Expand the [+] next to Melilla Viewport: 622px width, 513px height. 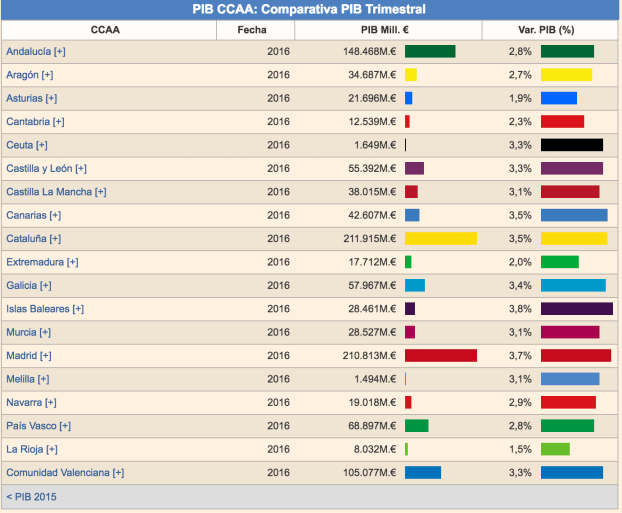point(44,379)
